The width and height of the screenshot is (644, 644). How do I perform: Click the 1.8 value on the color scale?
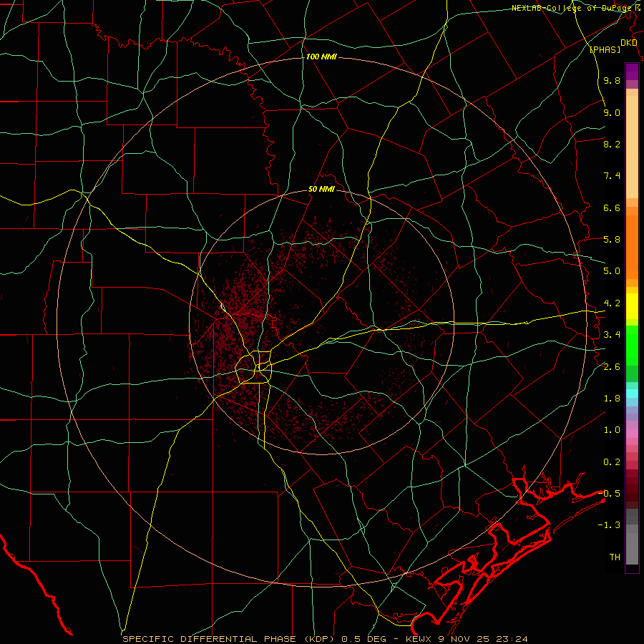(x=612, y=399)
